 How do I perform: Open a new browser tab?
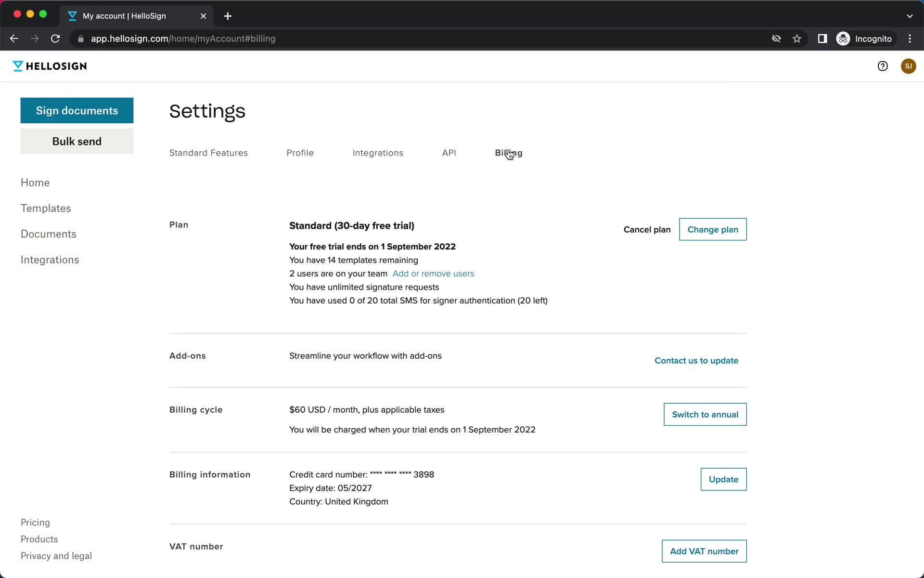tap(228, 16)
